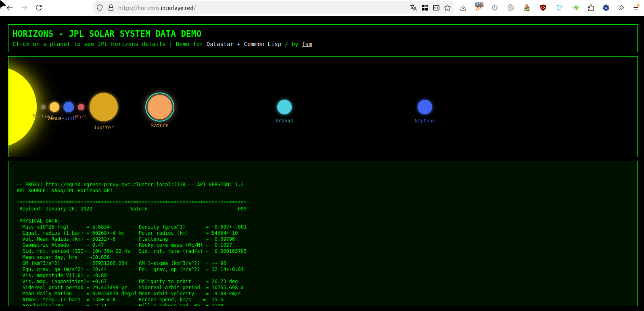Click the small Mercury planet
The width and height of the screenshot is (644, 311).
(x=43, y=107)
